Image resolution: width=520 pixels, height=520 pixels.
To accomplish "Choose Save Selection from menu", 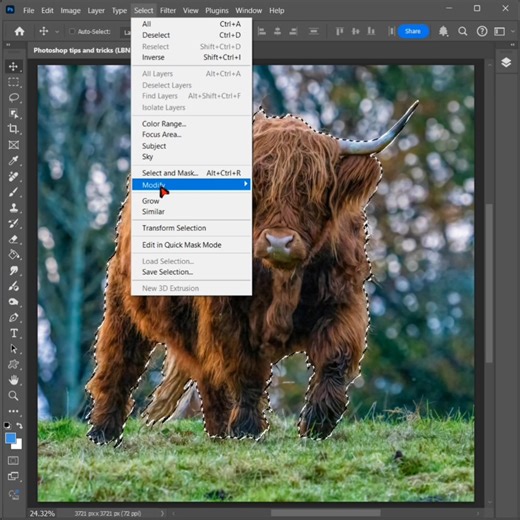I will [192, 272].
